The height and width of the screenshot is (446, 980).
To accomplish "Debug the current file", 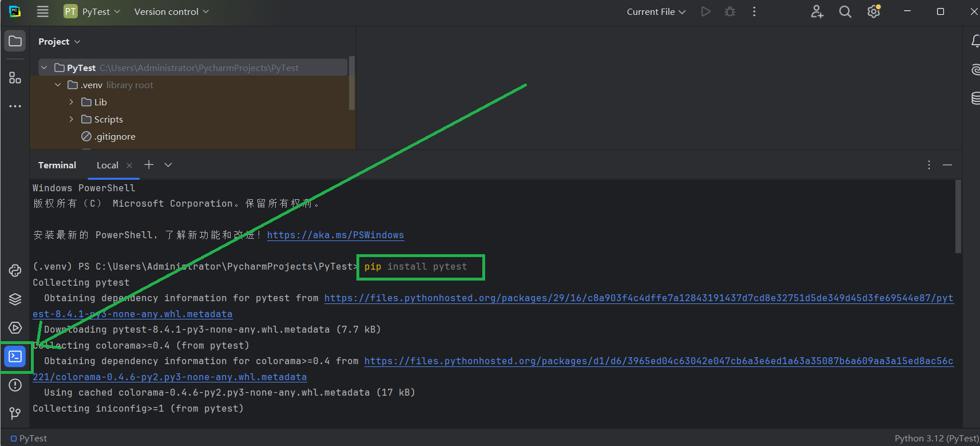I will (x=730, y=11).
